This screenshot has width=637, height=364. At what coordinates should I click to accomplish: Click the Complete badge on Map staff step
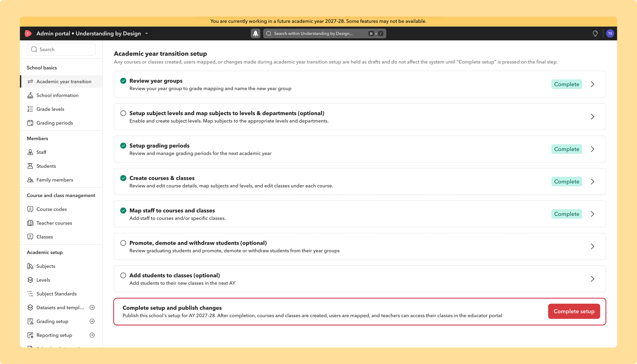pyautogui.click(x=567, y=214)
